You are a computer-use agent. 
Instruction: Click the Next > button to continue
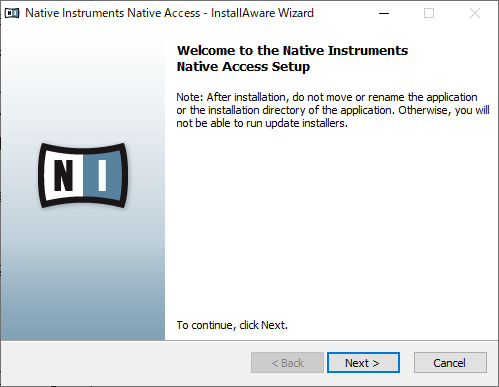363,363
